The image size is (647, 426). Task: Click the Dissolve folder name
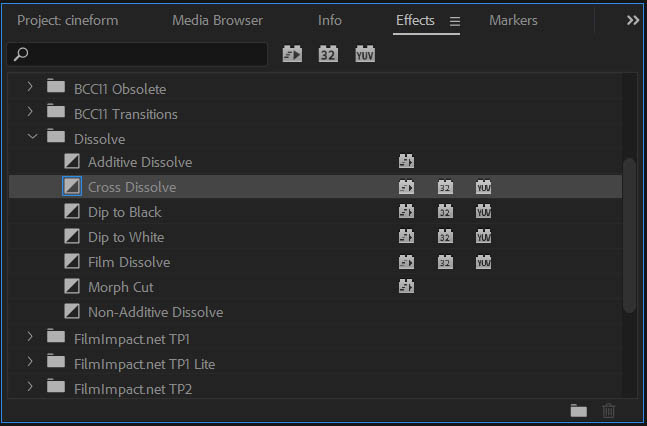[99, 139]
